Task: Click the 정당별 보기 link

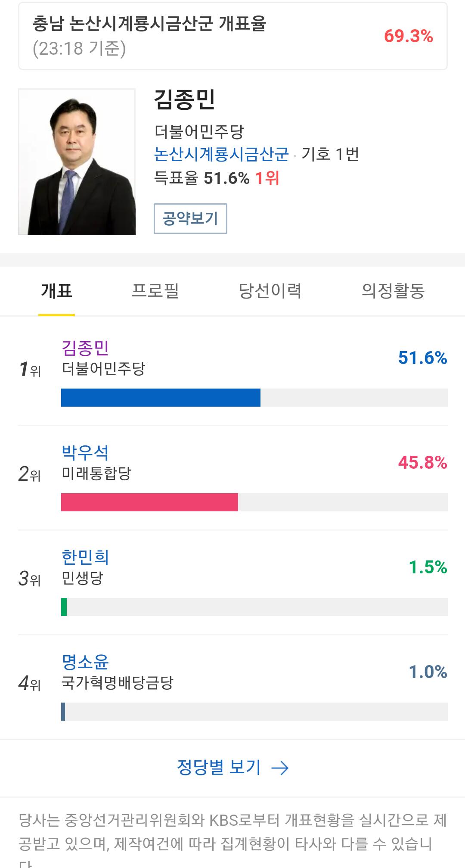Action: (219, 767)
